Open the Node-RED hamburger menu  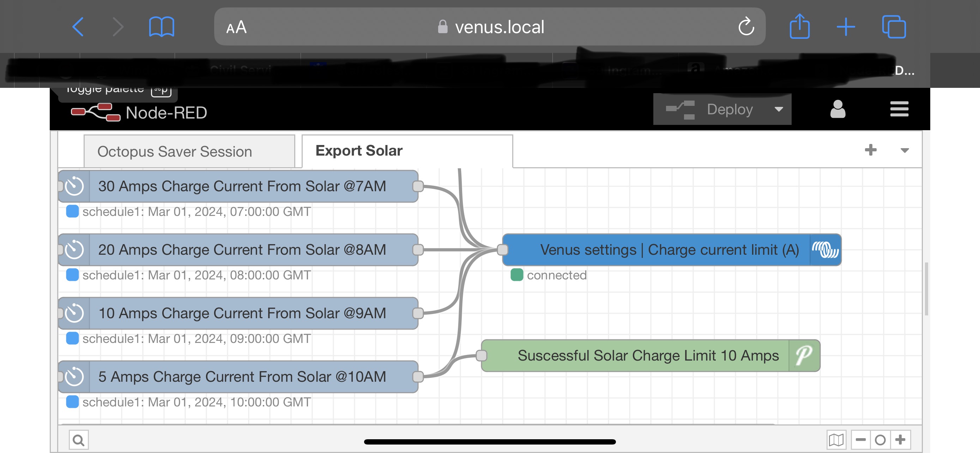coord(899,109)
